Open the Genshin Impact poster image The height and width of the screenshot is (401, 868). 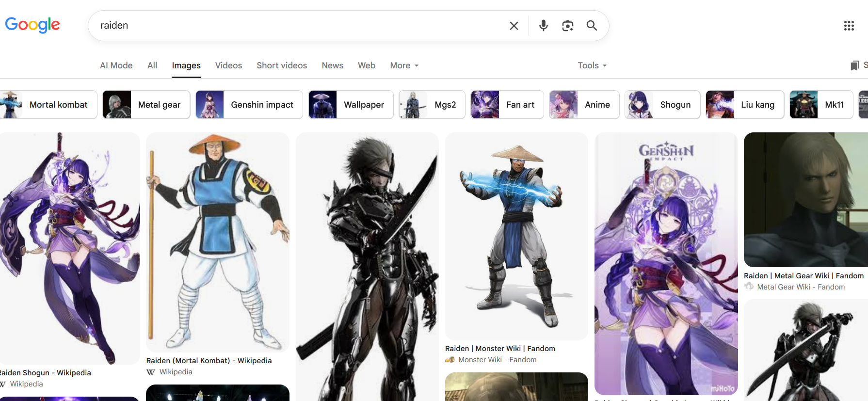coord(666,264)
